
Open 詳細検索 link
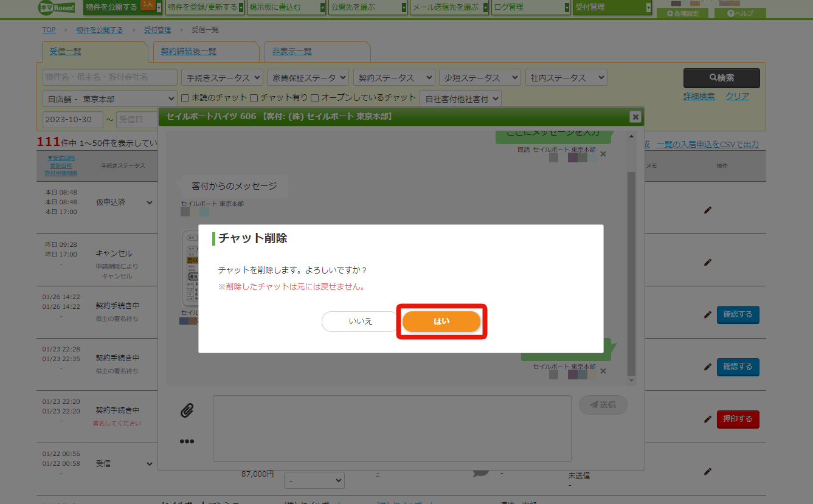(699, 96)
